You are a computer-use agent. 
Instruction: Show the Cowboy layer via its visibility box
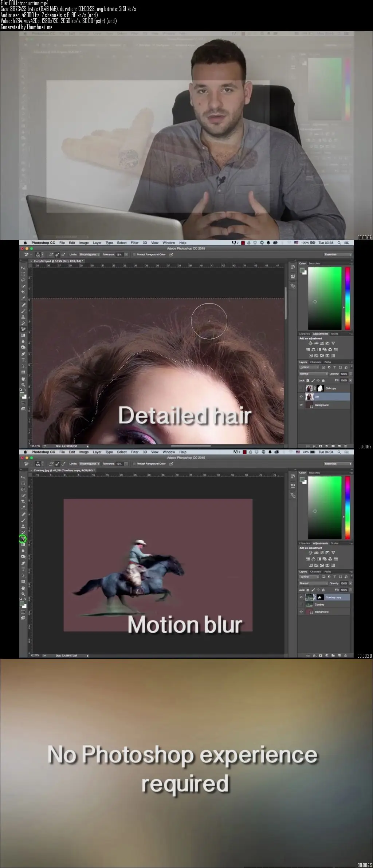pos(301,605)
